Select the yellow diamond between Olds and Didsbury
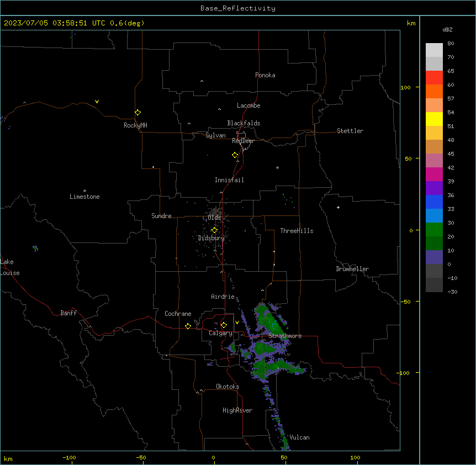476x465 pixels. [214, 230]
